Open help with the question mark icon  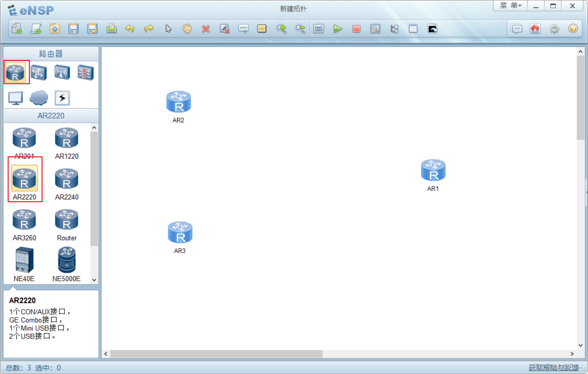click(x=573, y=29)
